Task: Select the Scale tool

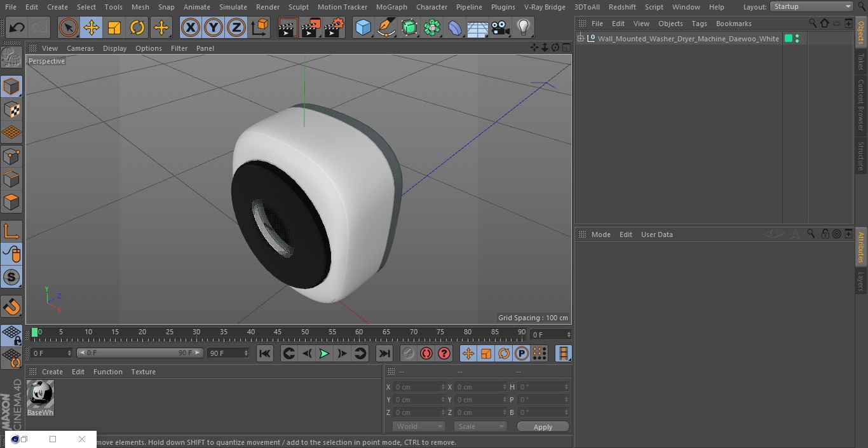Action: [x=114, y=28]
